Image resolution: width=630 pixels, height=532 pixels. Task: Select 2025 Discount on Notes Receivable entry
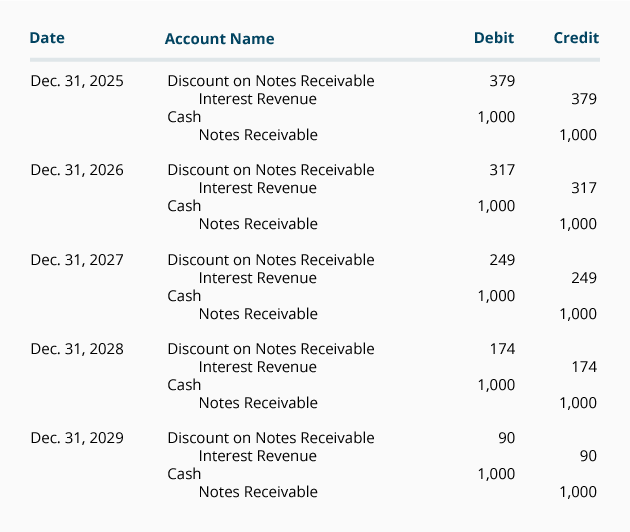click(x=271, y=81)
